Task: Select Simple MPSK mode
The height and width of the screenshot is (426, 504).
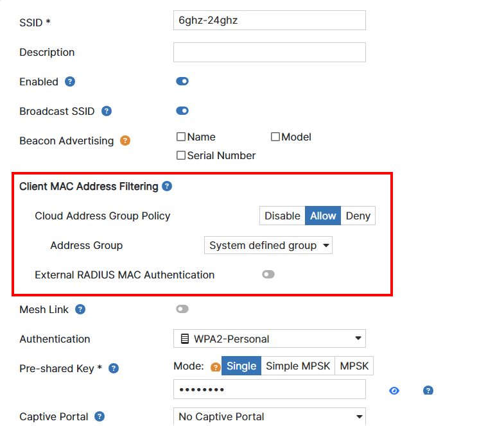Action: (x=298, y=366)
